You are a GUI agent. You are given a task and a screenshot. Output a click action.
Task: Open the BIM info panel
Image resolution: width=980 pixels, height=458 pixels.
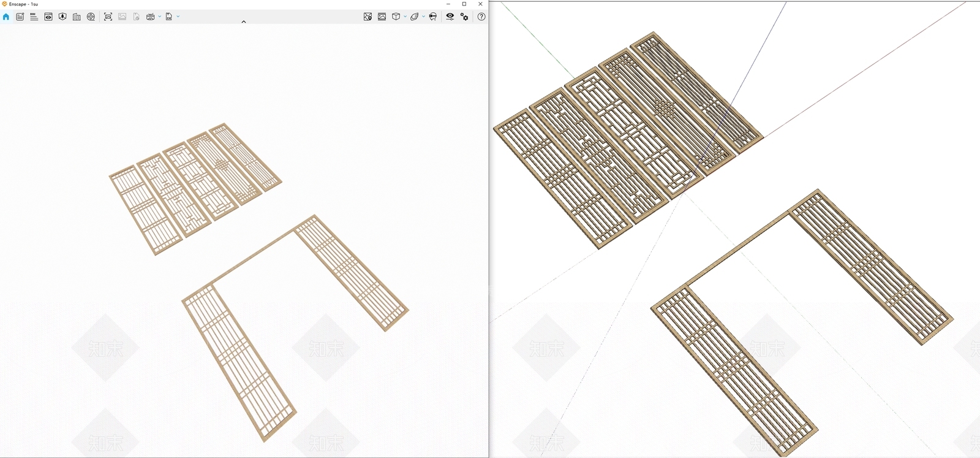34,17
